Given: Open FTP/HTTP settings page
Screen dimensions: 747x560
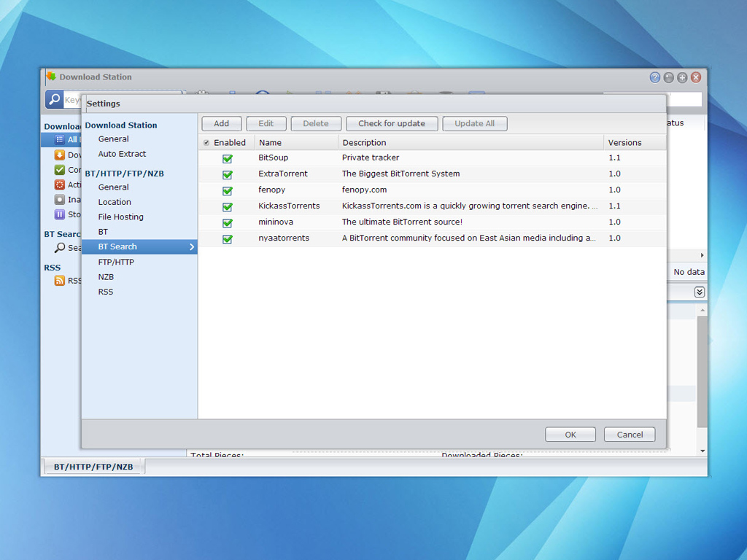Looking at the screenshot, I should 116,262.
